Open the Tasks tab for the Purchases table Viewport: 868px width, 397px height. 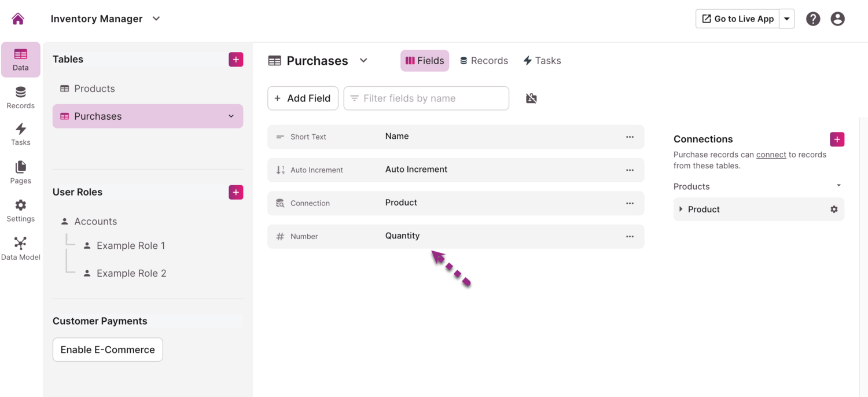pyautogui.click(x=542, y=60)
